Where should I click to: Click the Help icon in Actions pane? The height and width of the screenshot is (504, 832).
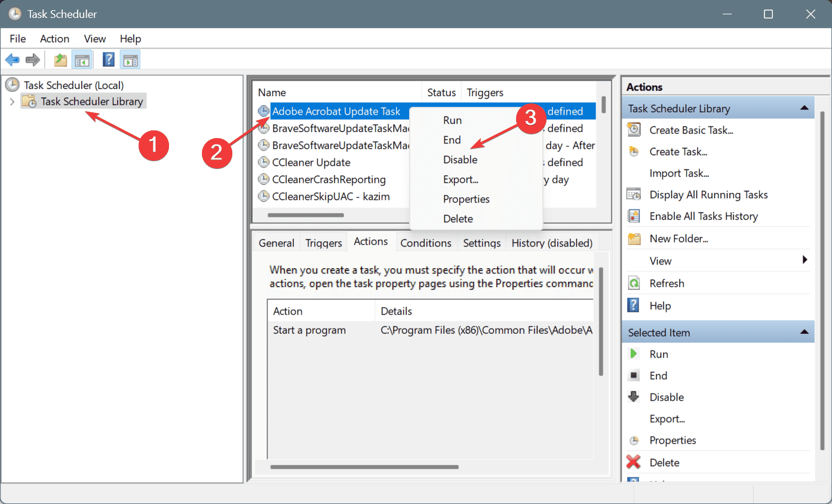pyautogui.click(x=634, y=305)
